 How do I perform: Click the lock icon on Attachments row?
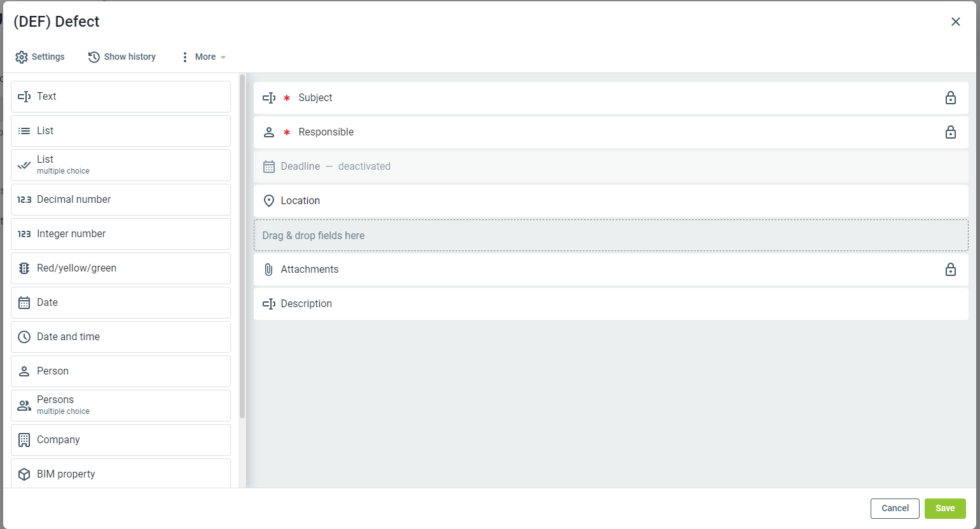950,270
